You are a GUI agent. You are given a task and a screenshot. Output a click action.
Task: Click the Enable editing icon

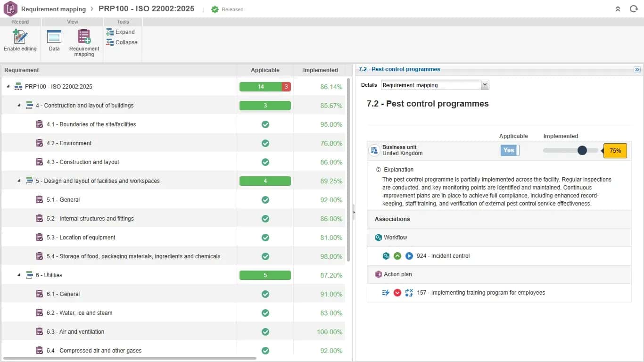[20, 36]
